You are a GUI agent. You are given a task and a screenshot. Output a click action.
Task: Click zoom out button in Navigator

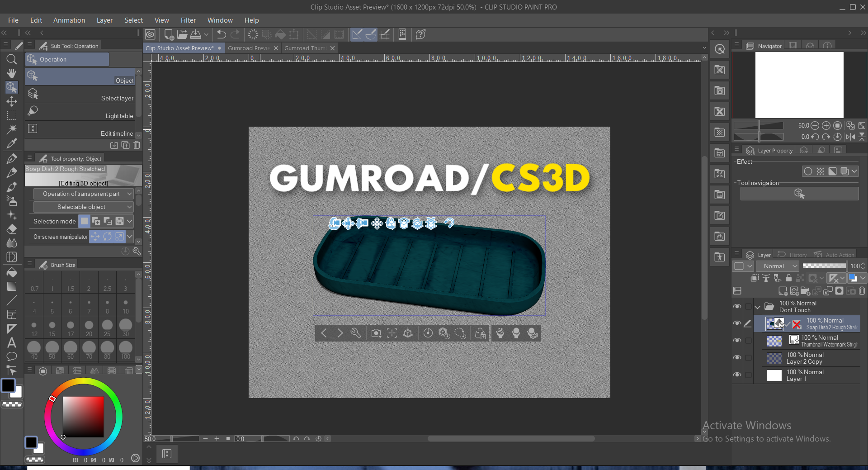(x=815, y=125)
